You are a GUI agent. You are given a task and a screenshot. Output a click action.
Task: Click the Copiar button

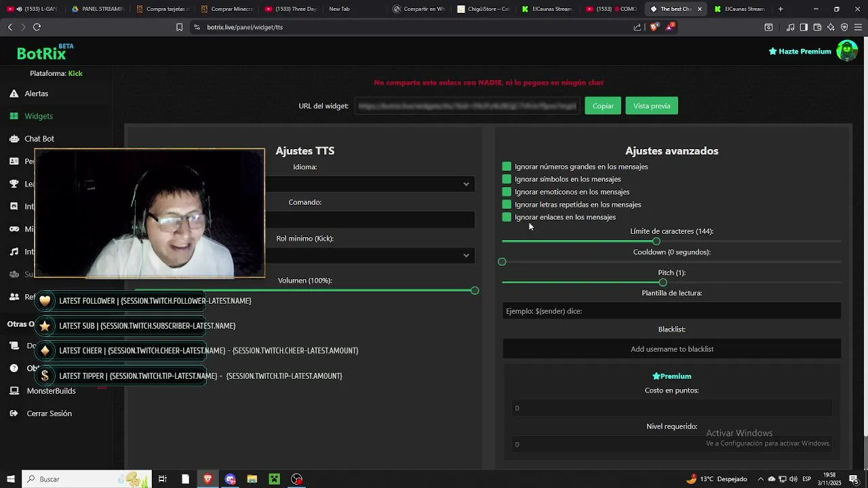[603, 106]
